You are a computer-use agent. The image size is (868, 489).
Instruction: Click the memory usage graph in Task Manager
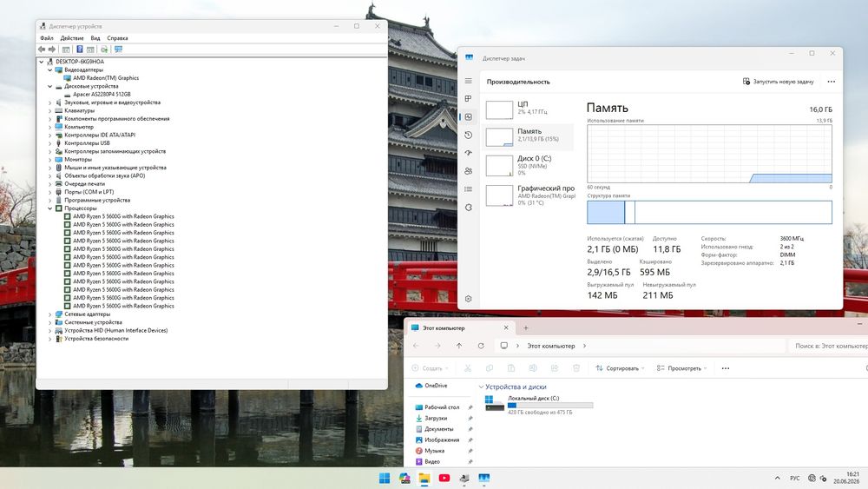point(709,154)
